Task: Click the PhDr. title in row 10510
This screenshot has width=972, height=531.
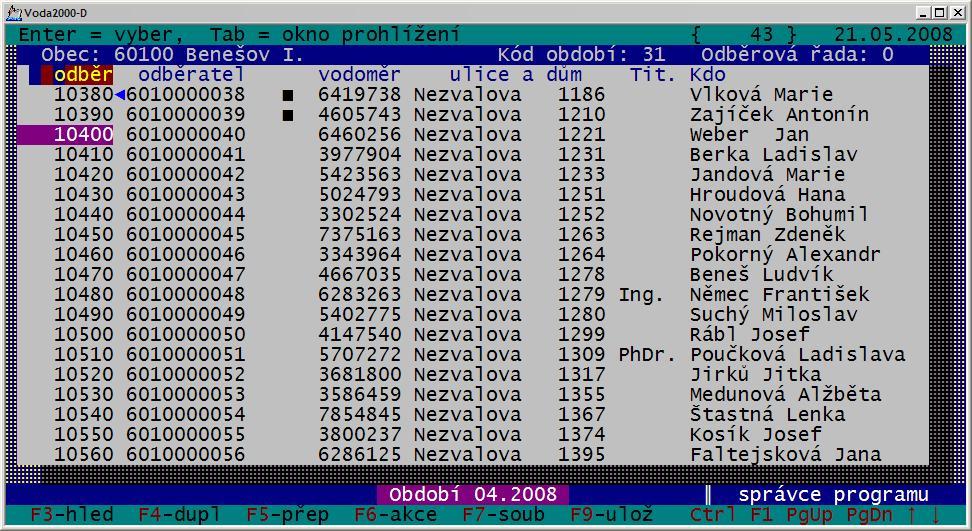Action: coord(647,354)
